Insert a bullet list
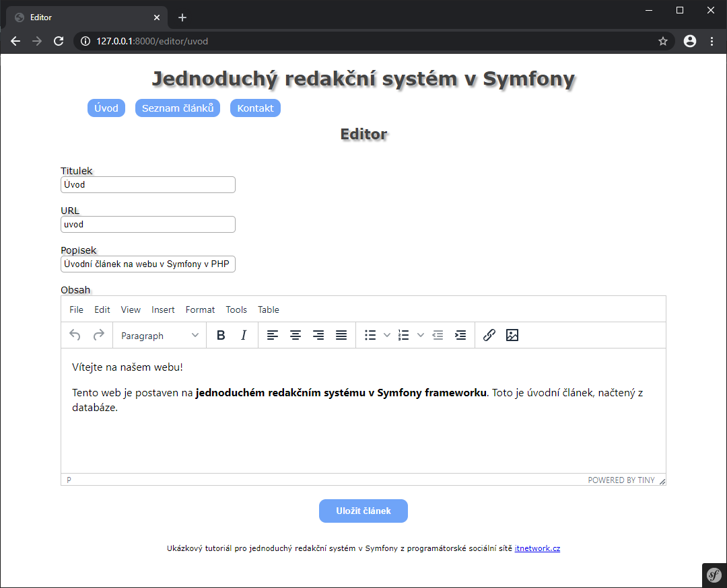Viewport: 727px width, 588px height. [x=370, y=335]
